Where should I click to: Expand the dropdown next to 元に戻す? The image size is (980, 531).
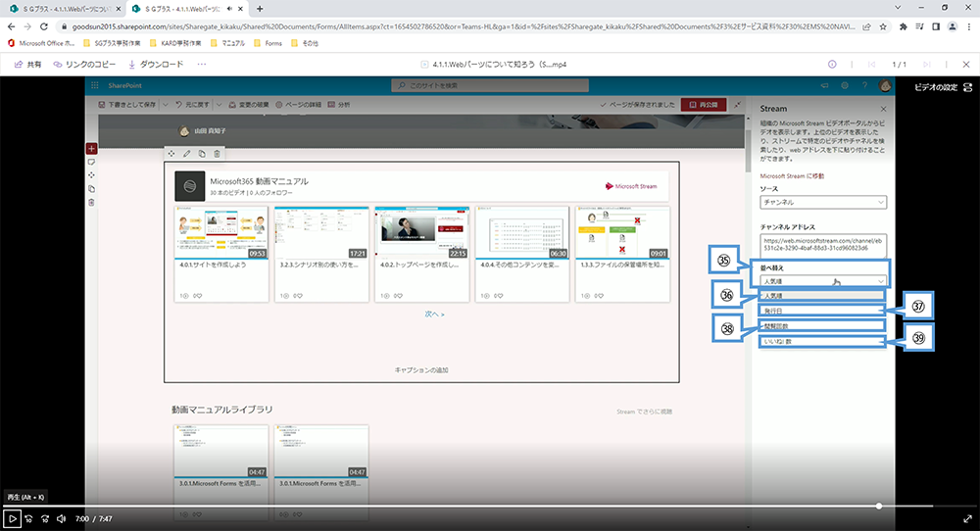pos(219,105)
